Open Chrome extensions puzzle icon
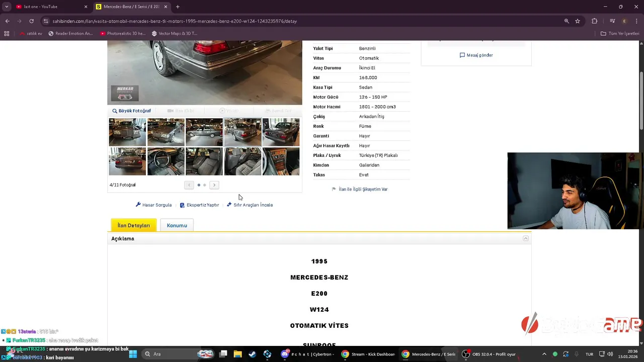644x362 pixels. click(x=595, y=21)
